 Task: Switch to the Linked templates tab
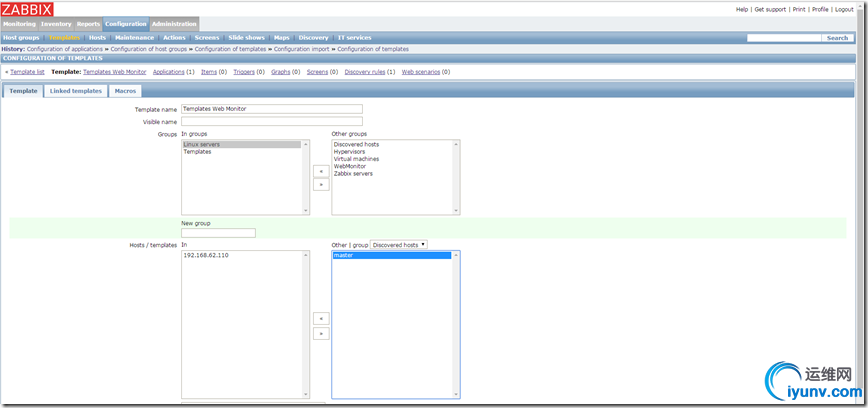76,91
